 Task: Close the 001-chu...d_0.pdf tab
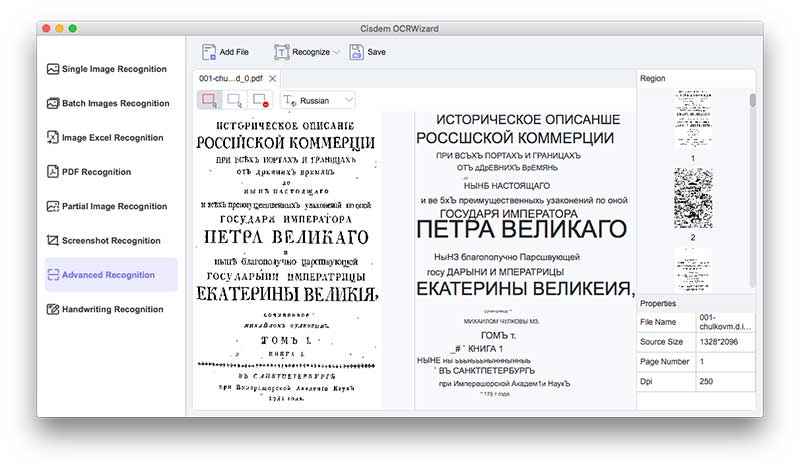point(273,78)
